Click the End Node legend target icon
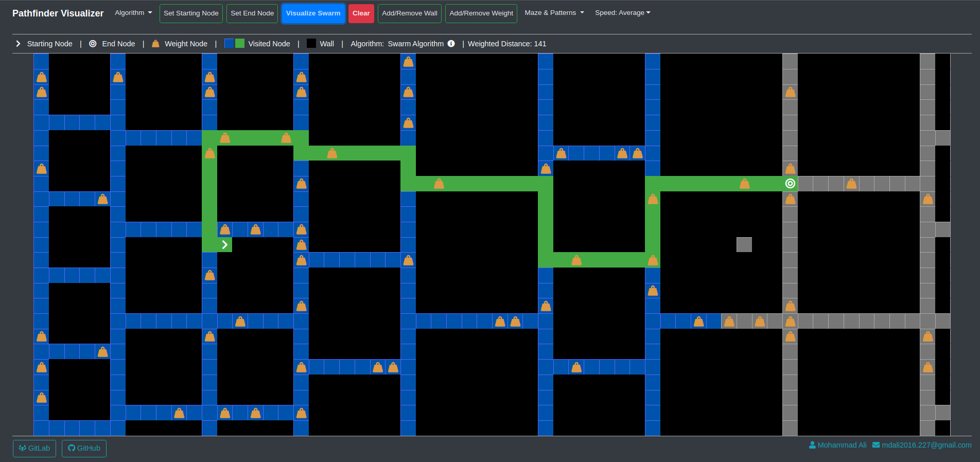980x462 pixels. pos(93,44)
